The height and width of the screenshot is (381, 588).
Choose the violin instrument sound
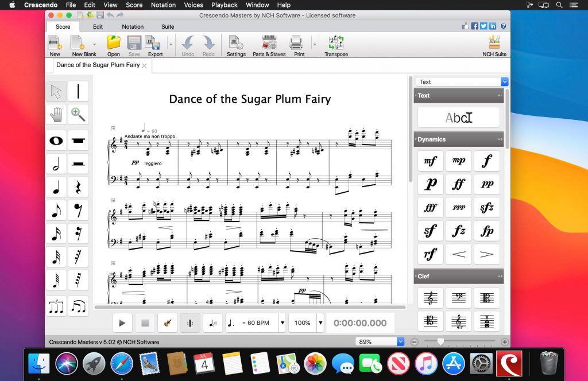(x=167, y=323)
